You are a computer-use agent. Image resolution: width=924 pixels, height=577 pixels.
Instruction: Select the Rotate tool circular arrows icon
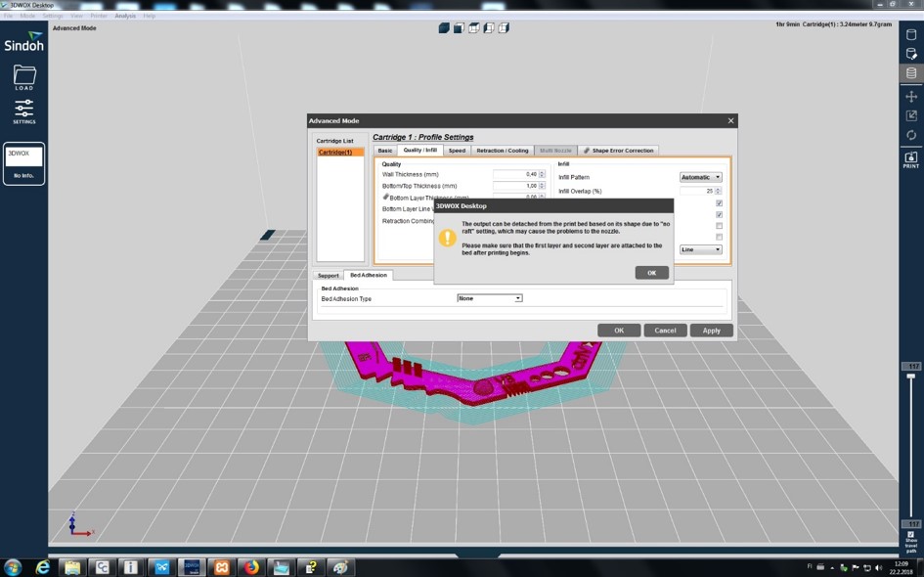(x=911, y=135)
